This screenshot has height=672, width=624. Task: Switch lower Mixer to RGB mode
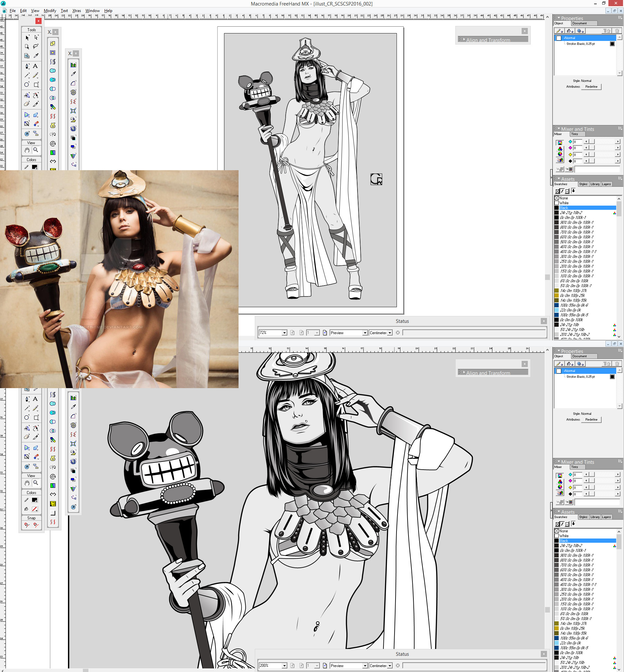[560, 482]
